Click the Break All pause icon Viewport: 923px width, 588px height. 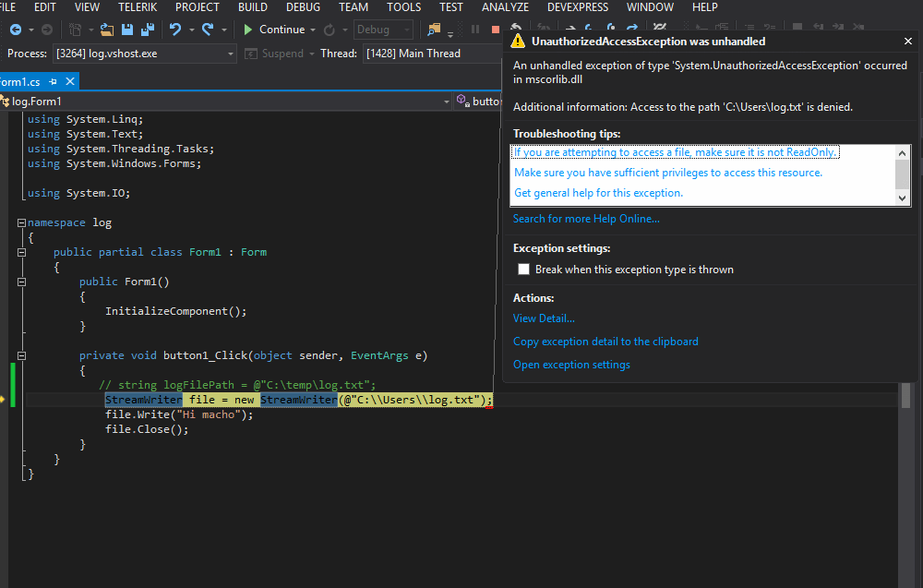click(x=474, y=29)
